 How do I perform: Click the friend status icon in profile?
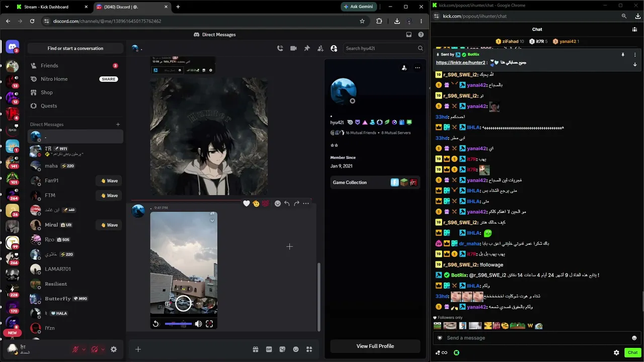click(404, 68)
